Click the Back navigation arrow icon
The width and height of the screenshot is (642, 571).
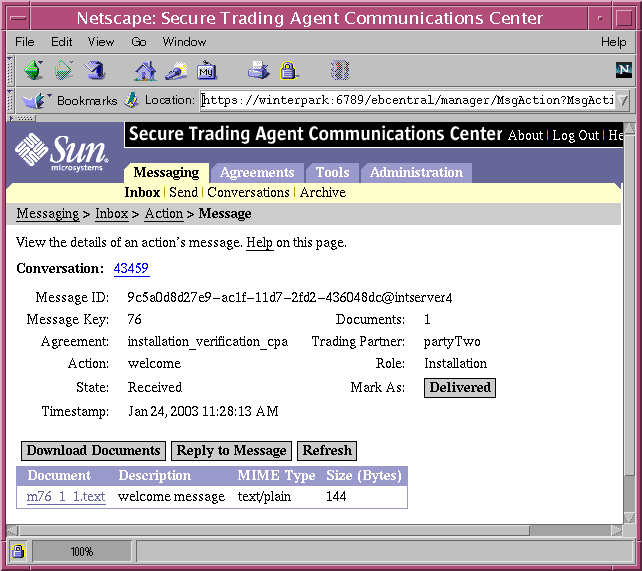pos(34,70)
